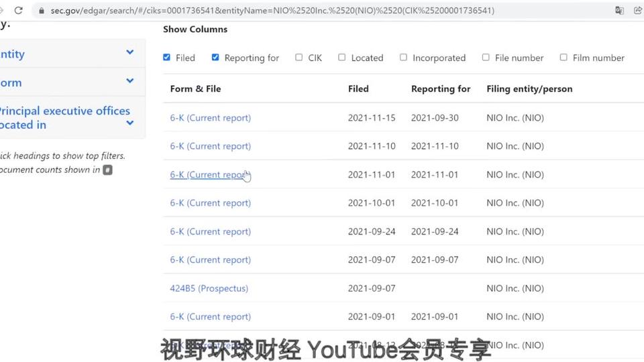Open the 424B5 (Prospectus) filing
Image resolution: width=644 pixels, height=362 pixels.
click(x=209, y=288)
